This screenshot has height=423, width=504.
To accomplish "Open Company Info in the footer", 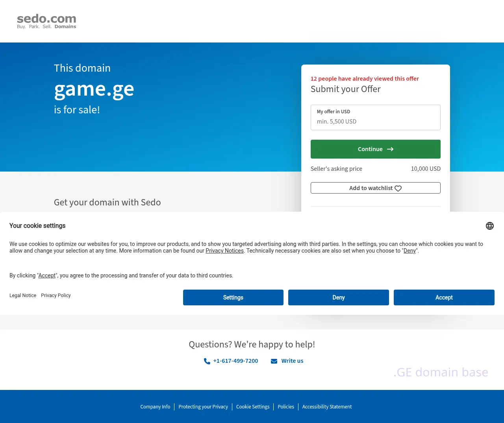I will (155, 407).
